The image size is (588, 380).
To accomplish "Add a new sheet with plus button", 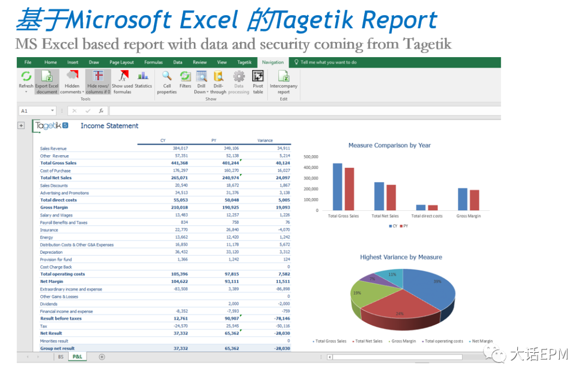I will [102, 357].
